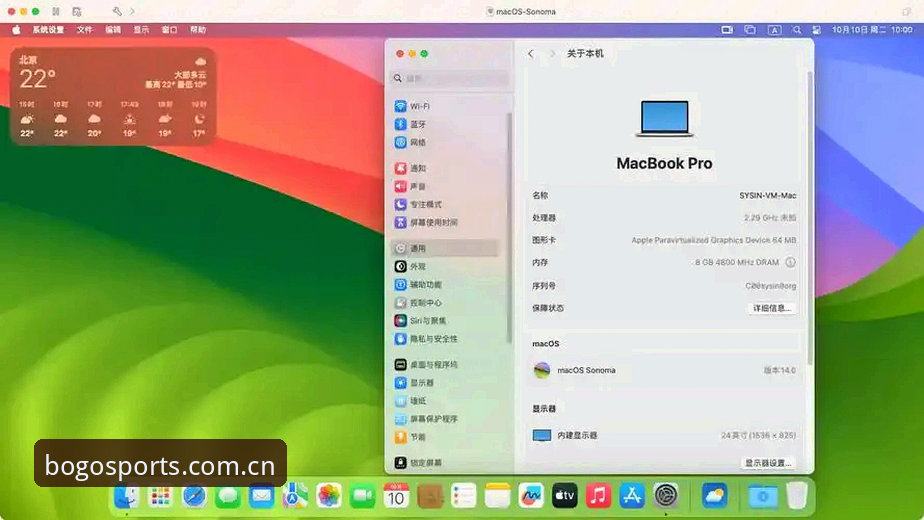Click the memory info icon next to DRAM
The image size is (924, 520).
[790, 262]
